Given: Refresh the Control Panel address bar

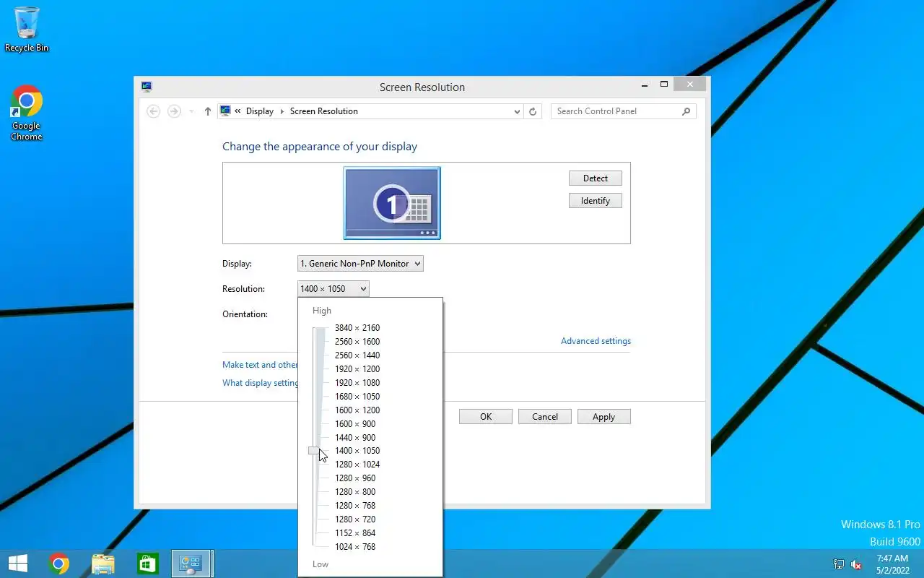Looking at the screenshot, I should pyautogui.click(x=533, y=111).
